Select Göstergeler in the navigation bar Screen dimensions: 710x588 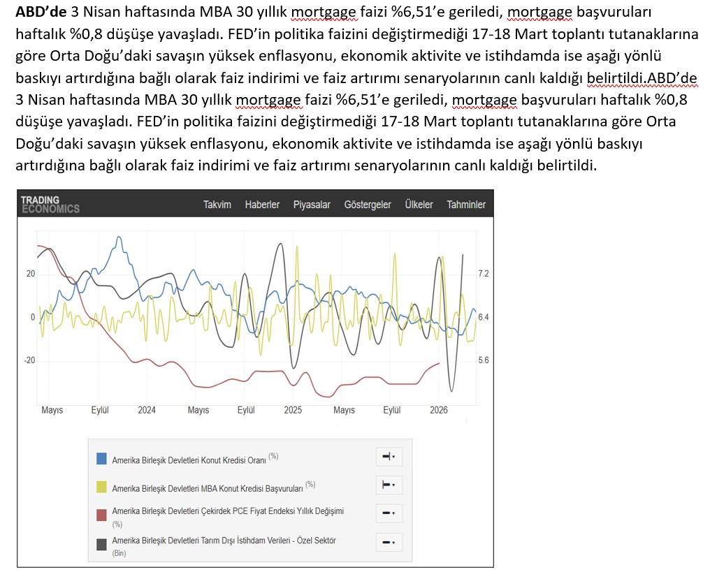(368, 205)
